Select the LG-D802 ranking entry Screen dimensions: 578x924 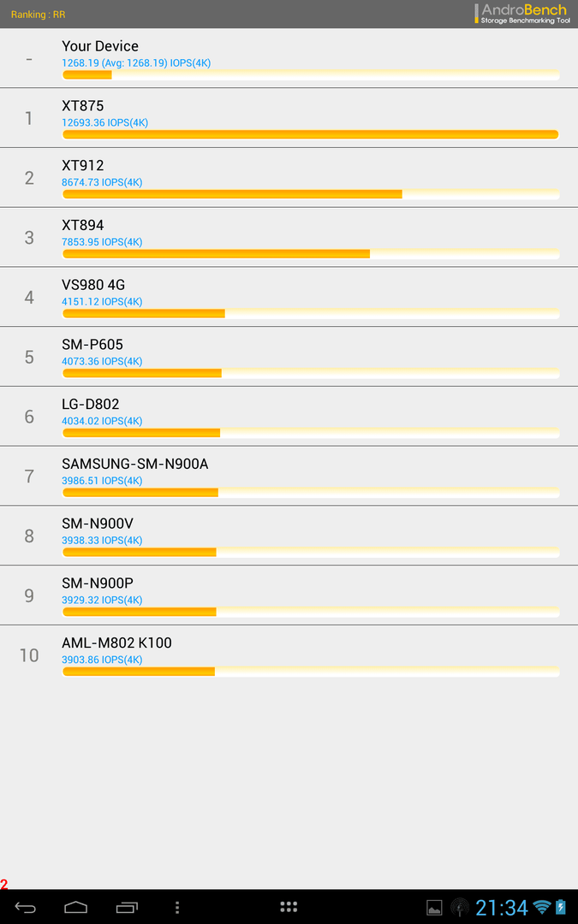pyautogui.click(x=289, y=416)
